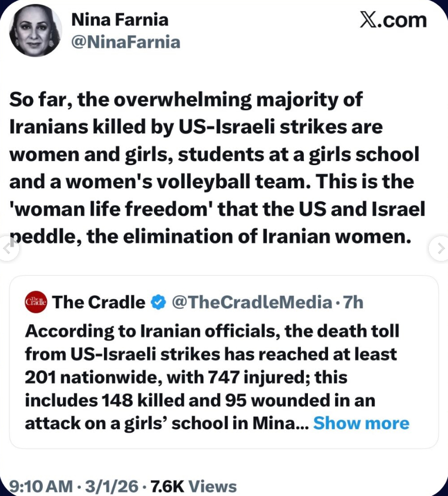448x496 pixels.
Task: Advance to next image with right arrow
Action: [440, 249]
